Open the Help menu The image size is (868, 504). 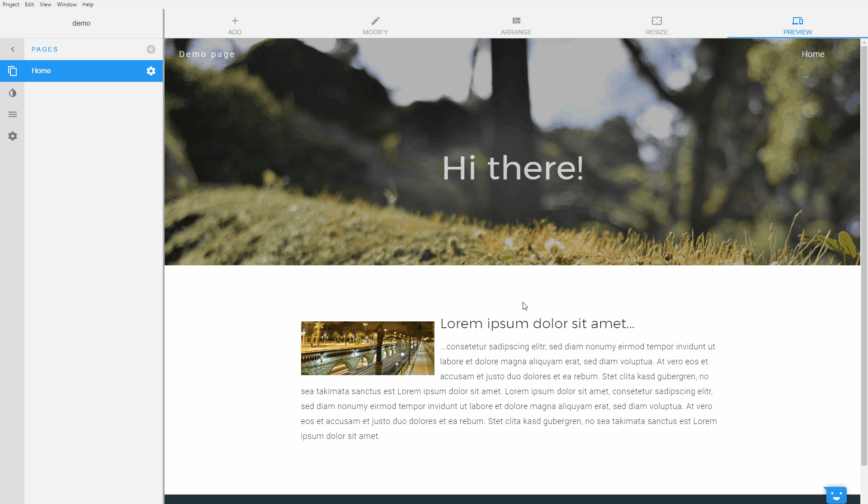pos(88,5)
